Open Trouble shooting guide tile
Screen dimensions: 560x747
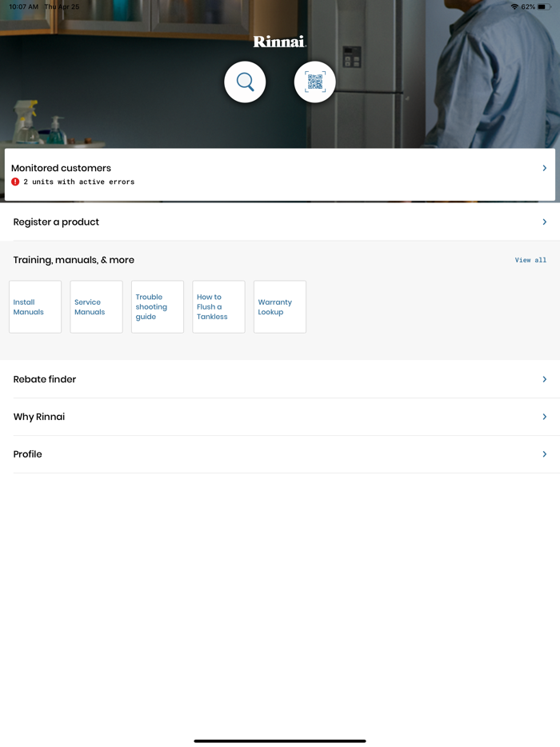158,307
